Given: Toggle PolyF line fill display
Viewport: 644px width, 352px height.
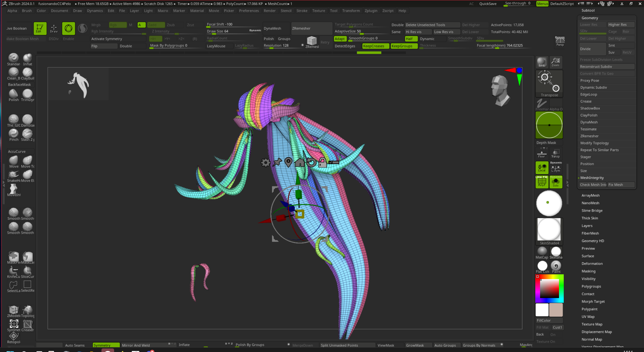Looking at the screenshot, I should pos(542,182).
